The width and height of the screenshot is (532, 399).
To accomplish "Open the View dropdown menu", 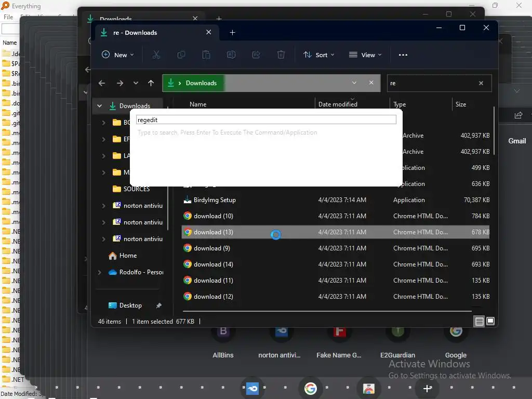I will coord(365,55).
